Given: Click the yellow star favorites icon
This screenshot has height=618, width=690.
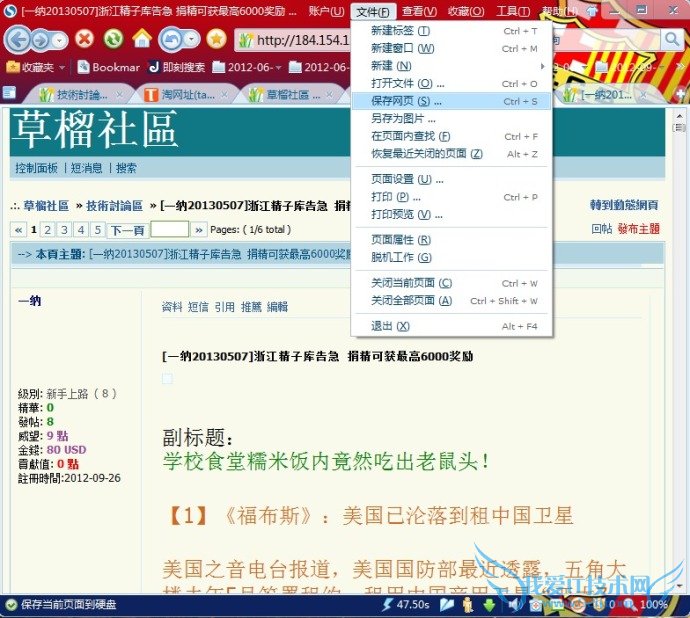Looking at the screenshot, I should click(216, 40).
